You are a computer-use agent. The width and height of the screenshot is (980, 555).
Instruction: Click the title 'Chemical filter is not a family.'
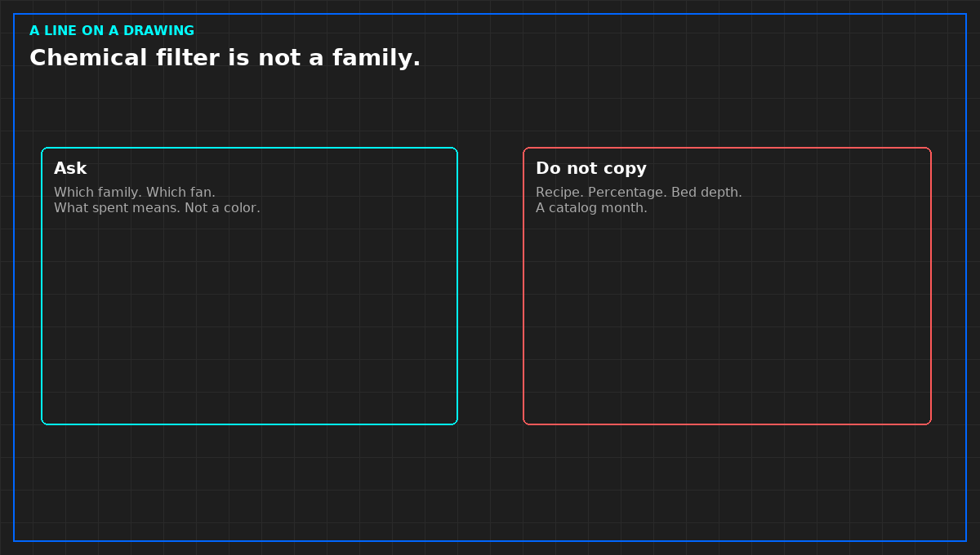click(x=225, y=58)
